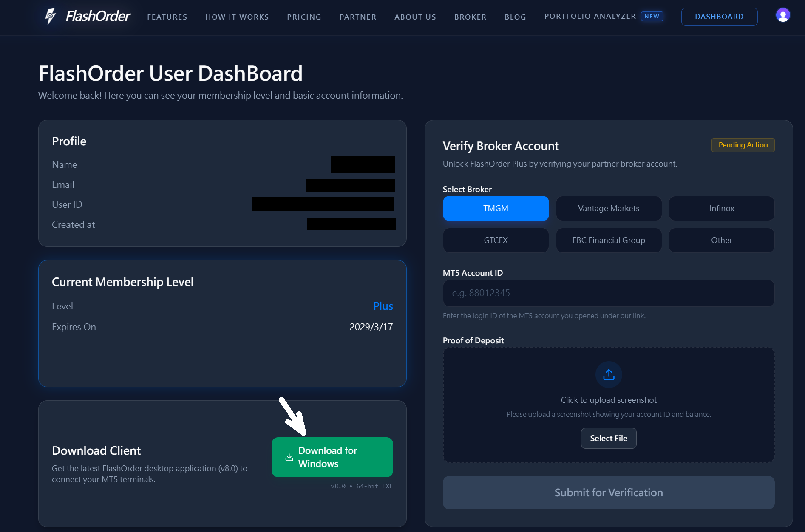This screenshot has width=805, height=532.
Task: Open the Broker page from the navbar
Action: coord(470,17)
